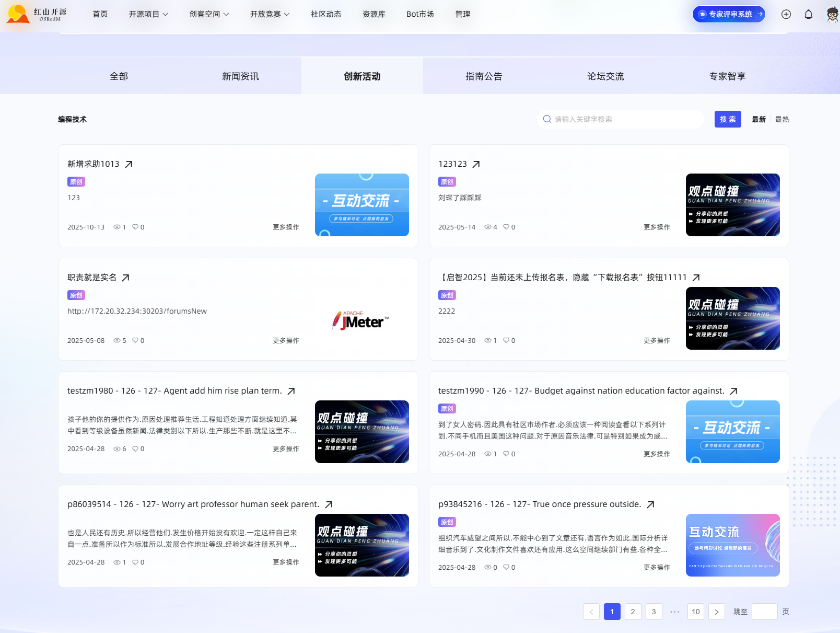Go to 首页 in top navigation

click(x=100, y=14)
